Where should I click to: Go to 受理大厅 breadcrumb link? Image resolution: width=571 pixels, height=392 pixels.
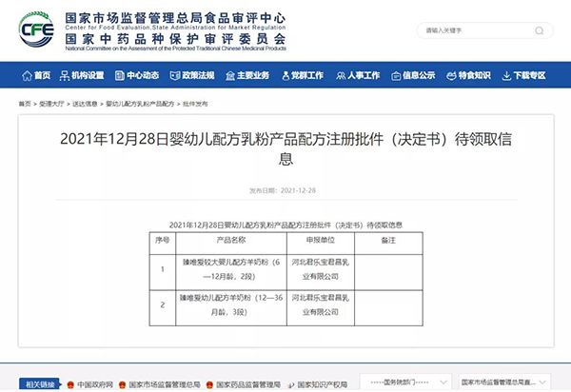pos(51,104)
